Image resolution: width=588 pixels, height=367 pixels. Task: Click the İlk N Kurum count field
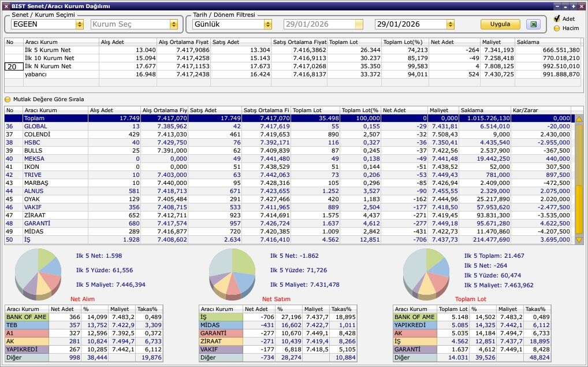(13, 66)
